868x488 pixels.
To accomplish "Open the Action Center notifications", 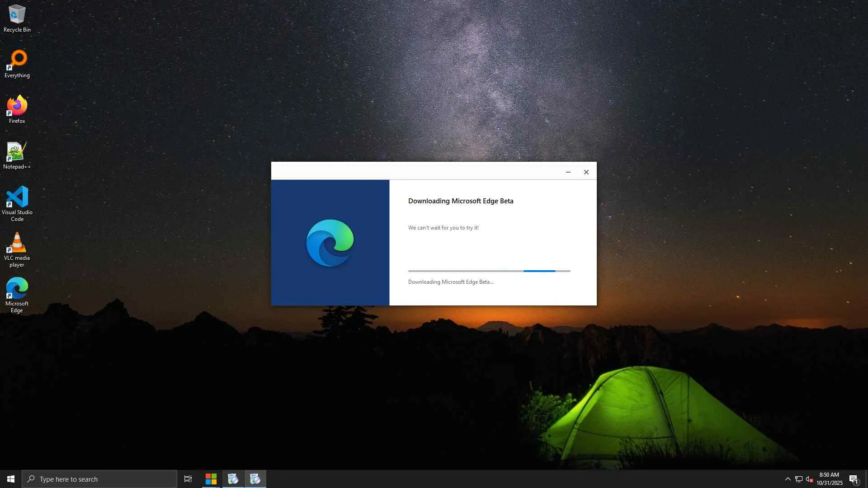I will (x=854, y=479).
